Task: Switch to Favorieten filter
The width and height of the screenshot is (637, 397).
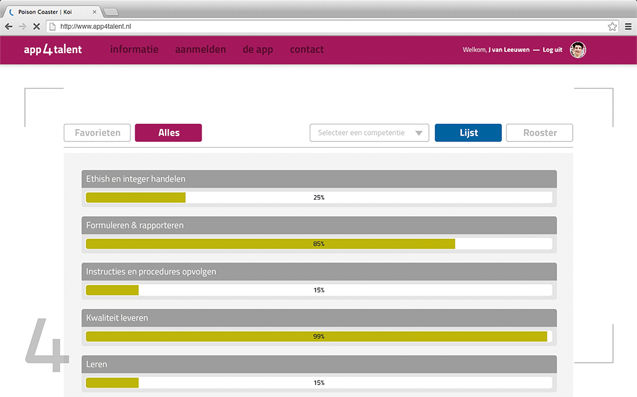Action: (97, 133)
